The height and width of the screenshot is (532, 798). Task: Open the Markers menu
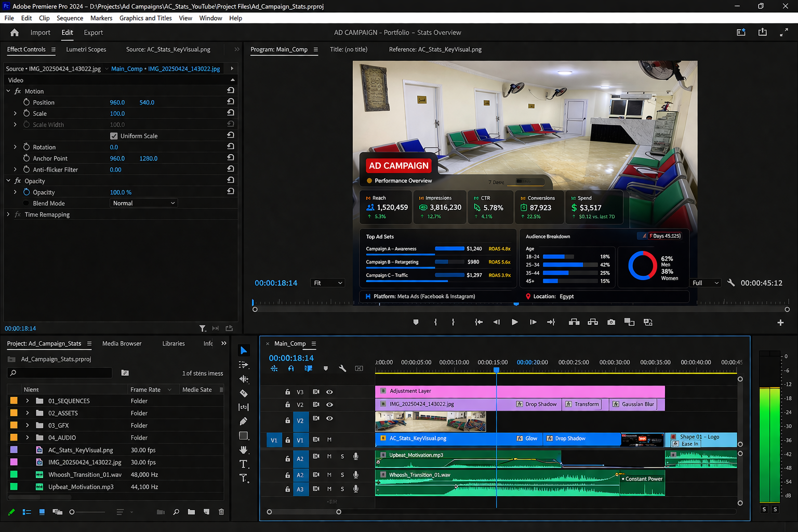coord(101,18)
